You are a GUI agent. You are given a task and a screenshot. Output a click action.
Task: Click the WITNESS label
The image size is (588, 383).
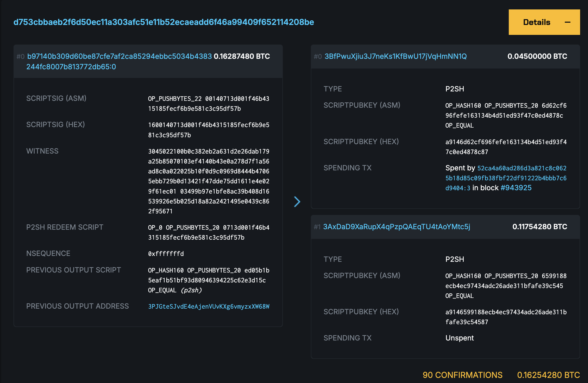click(42, 151)
